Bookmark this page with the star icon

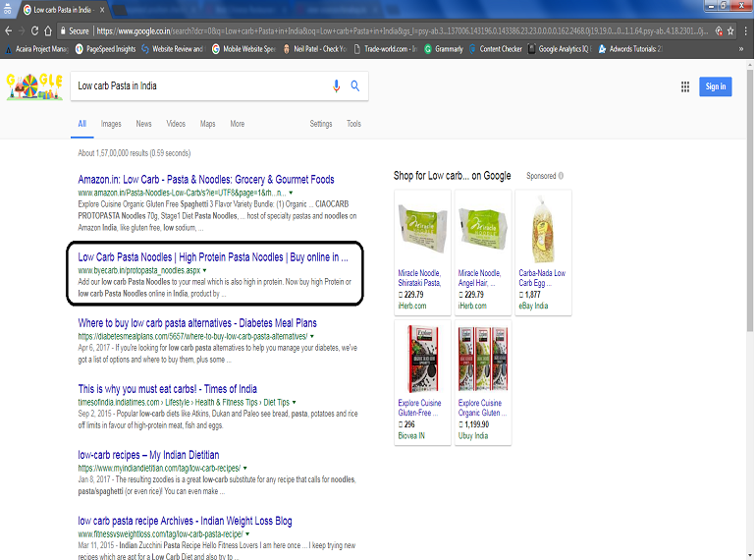pyautogui.click(x=730, y=30)
